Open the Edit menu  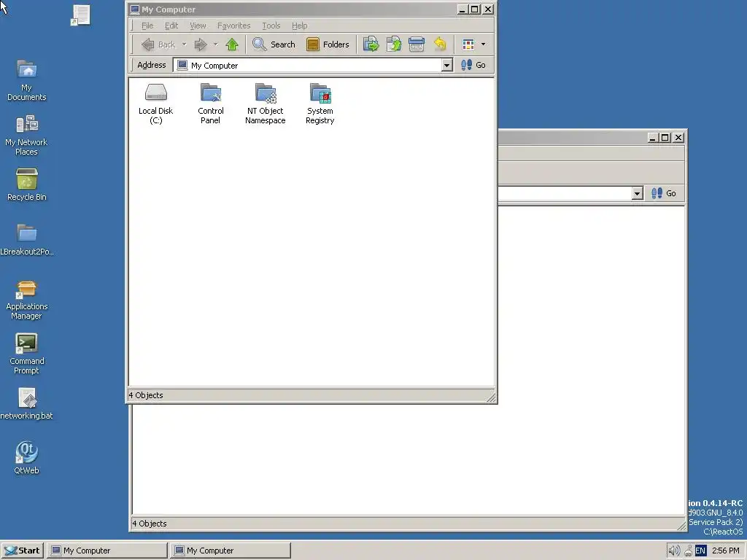coord(171,26)
